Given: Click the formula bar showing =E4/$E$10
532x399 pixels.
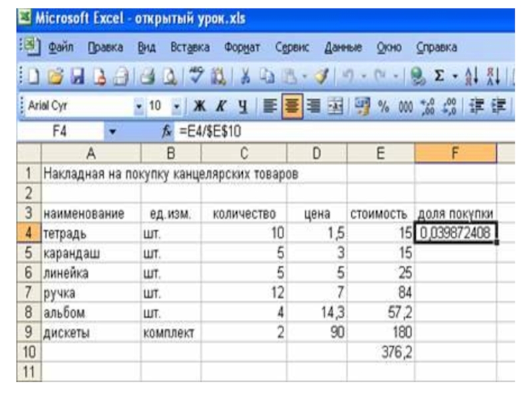Looking at the screenshot, I should click(344, 131).
